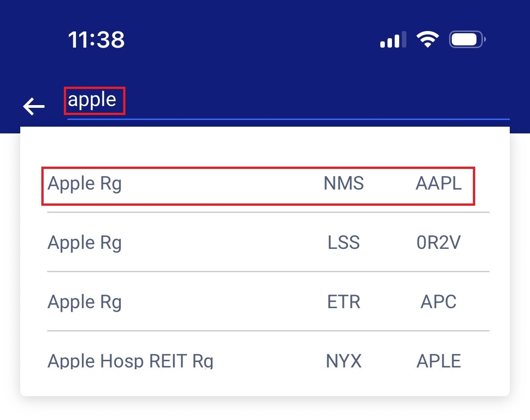Screen dimensions: 530x420
Task: Tap the APC ticker symbol
Action: [438, 302]
